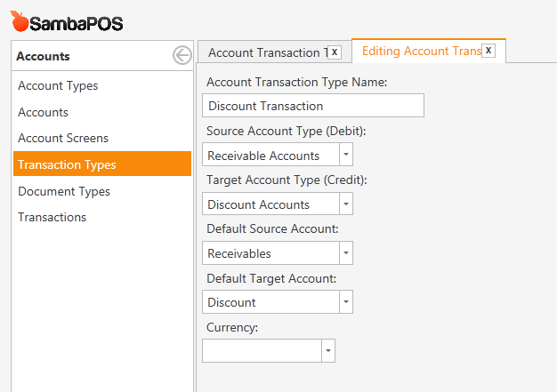Close the Editing Account Transaction tab

pos(488,51)
